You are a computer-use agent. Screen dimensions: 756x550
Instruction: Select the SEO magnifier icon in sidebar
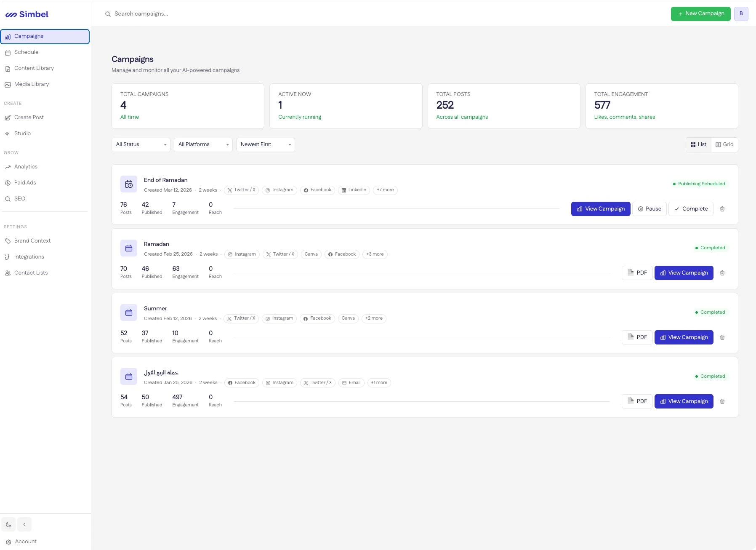[x=8, y=199]
